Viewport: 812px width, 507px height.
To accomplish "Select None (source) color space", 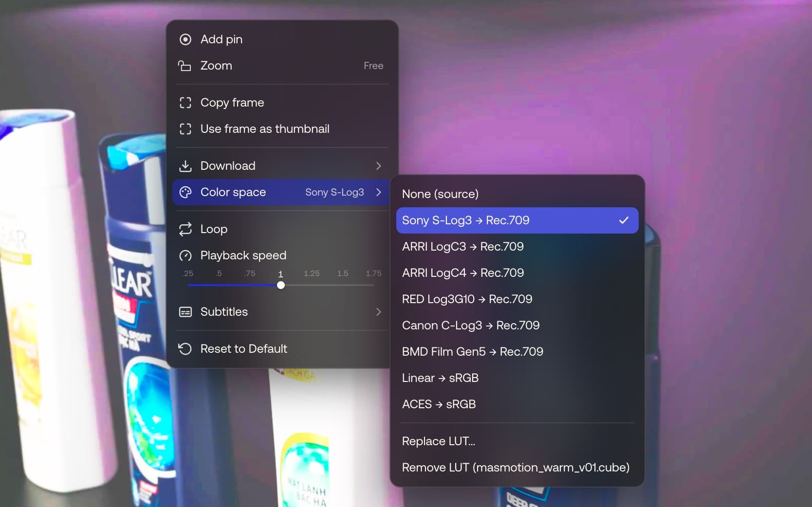I will (x=517, y=194).
